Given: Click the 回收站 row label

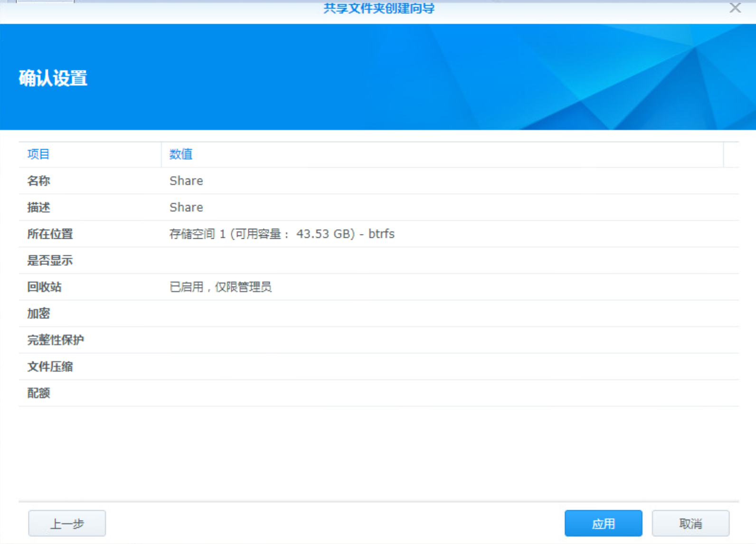Looking at the screenshot, I should (x=44, y=287).
